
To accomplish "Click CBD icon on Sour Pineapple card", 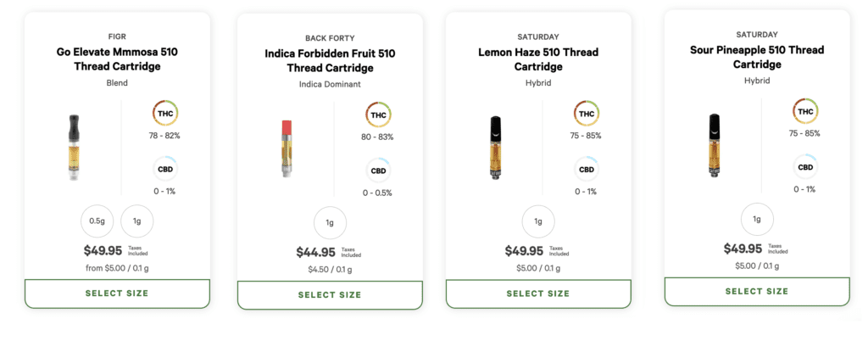I will (x=805, y=166).
